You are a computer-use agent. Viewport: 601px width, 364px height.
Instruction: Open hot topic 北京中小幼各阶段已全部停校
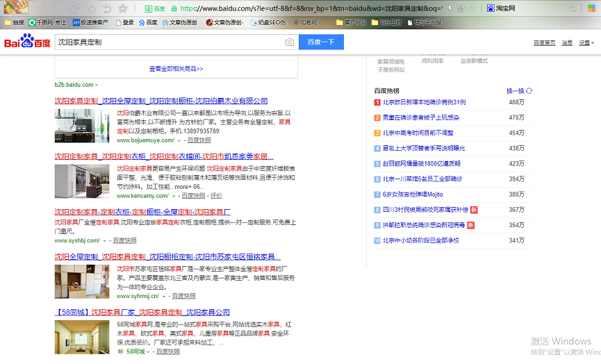point(421,240)
